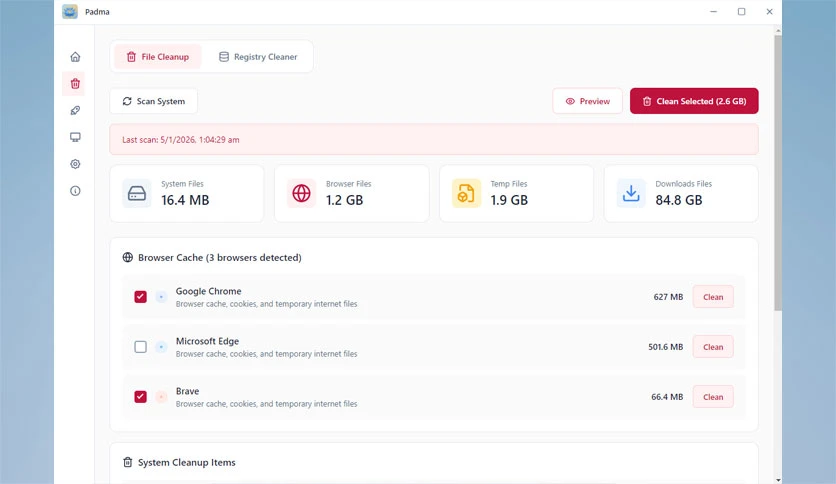
Task: Check the Microsoft Edge checkbox
Action: coord(140,347)
